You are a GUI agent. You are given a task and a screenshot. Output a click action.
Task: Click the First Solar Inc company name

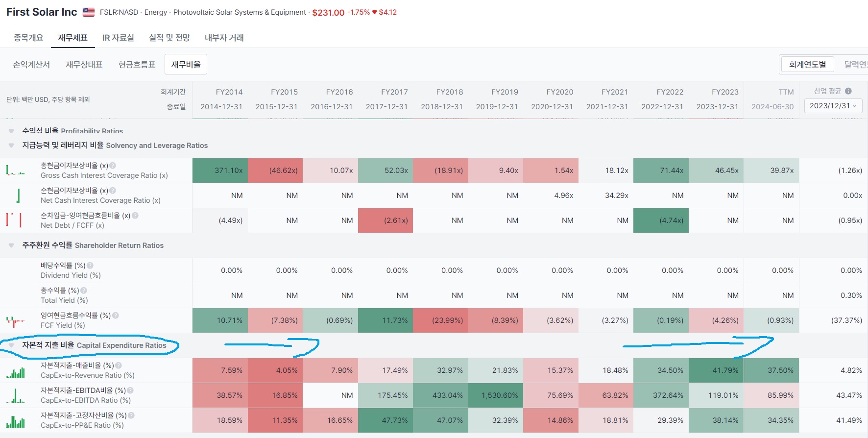[x=42, y=12]
